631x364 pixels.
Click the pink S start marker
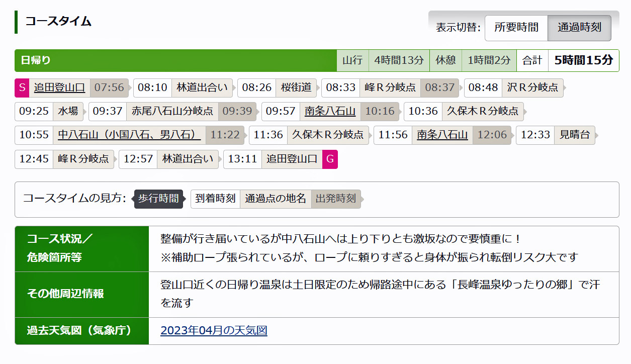22,87
